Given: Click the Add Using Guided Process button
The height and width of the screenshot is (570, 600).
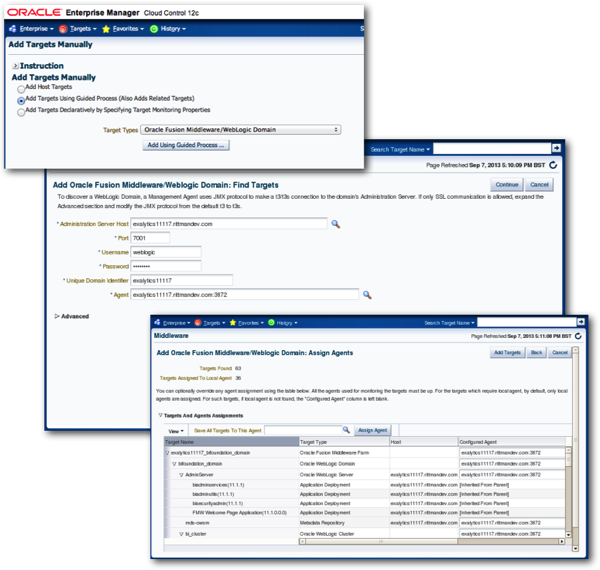Looking at the screenshot, I should pyautogui.click(x=186, y=145).
